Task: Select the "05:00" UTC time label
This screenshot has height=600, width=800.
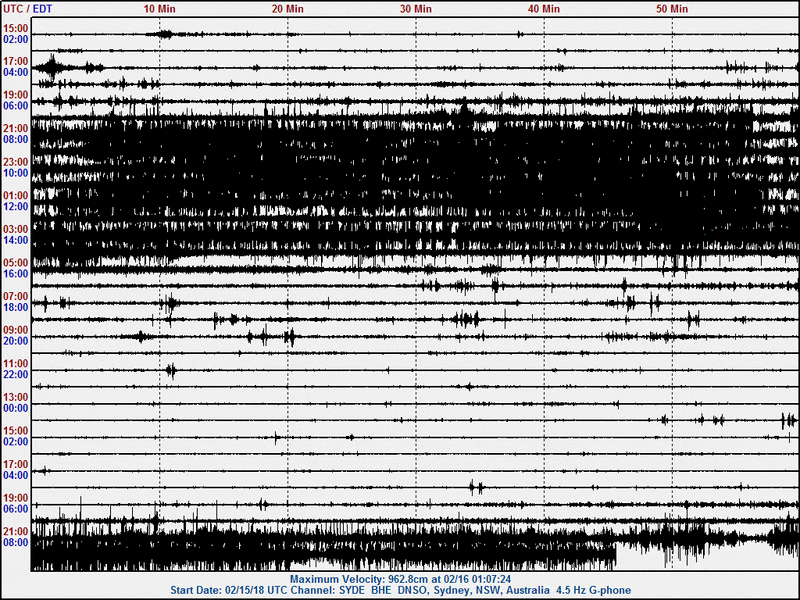Action: tap(16, 263)
